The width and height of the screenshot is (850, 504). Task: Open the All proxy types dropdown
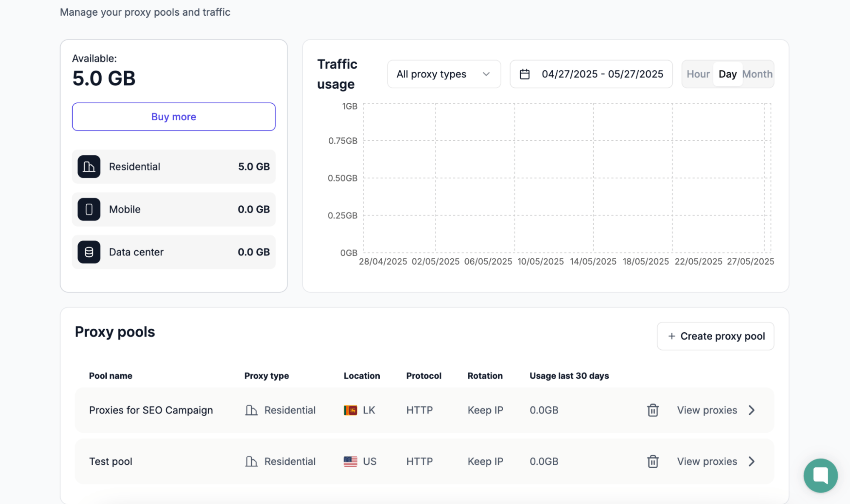443,74
